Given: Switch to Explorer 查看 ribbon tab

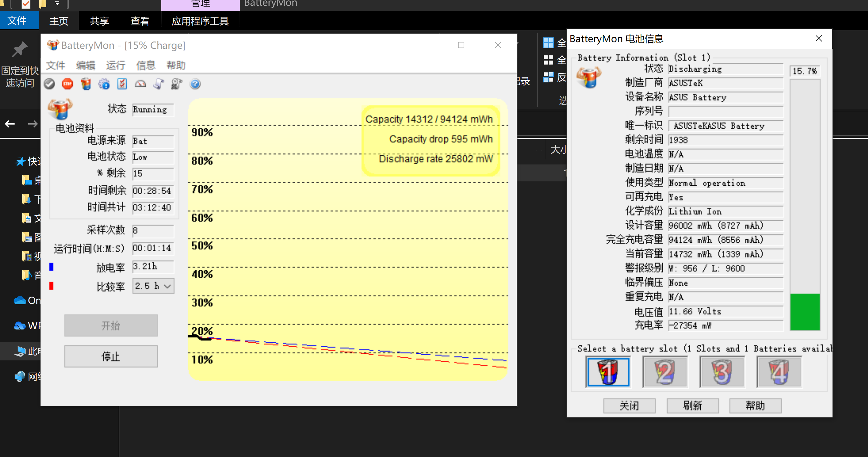Looking at the screenshot, I should 140,21.
